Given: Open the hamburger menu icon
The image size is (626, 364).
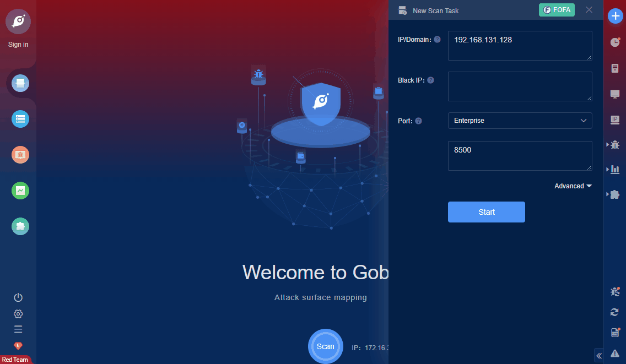Looking at the screenshot, I should click(18, 329).
